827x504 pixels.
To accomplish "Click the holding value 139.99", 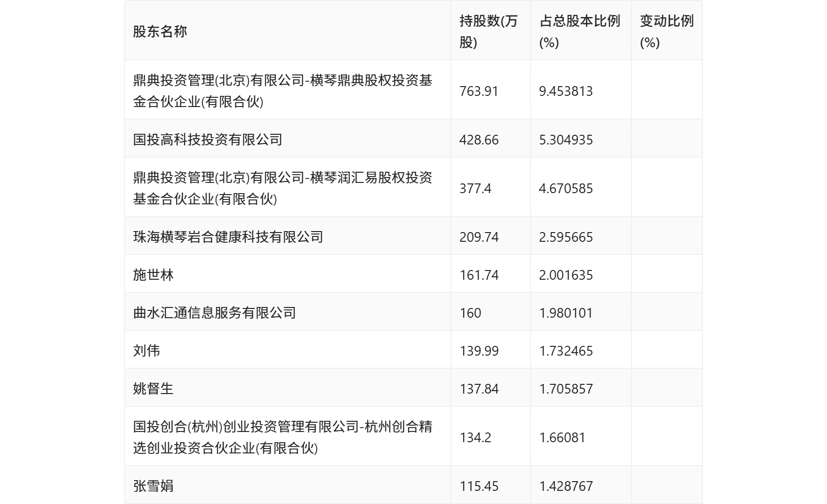I will (x=479, y=351).
